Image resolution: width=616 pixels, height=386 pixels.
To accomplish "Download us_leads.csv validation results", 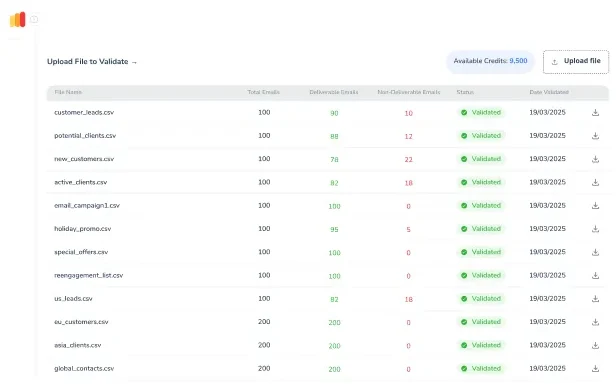I will click(x=595, y=299).
